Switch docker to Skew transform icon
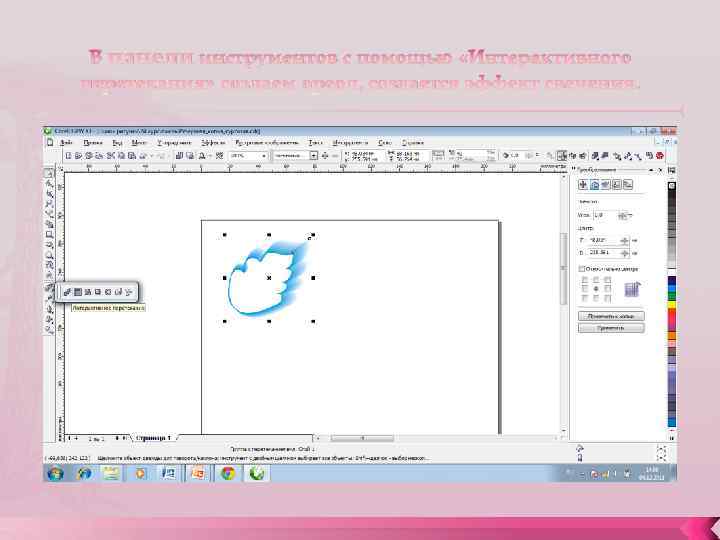The width and height of the screenshot is (720, 540). (x=628, y=185)
